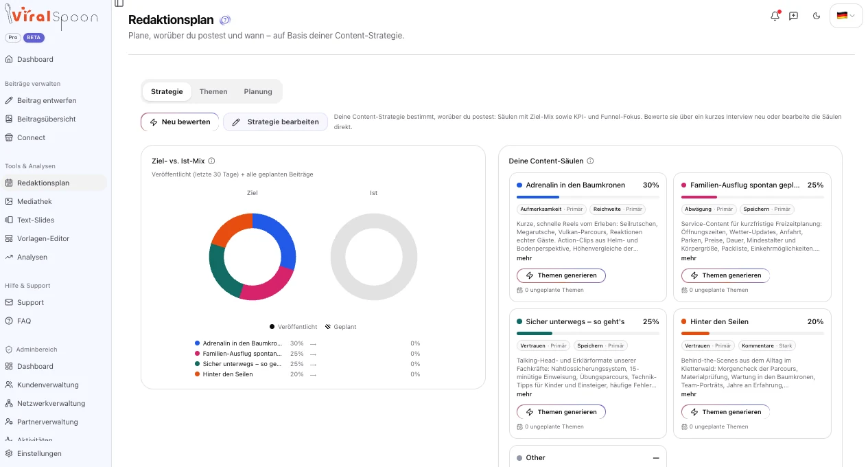
Task: Click calendar icon in Adrenalin ungeplante Themen
Action: click(x=519, y=290)
